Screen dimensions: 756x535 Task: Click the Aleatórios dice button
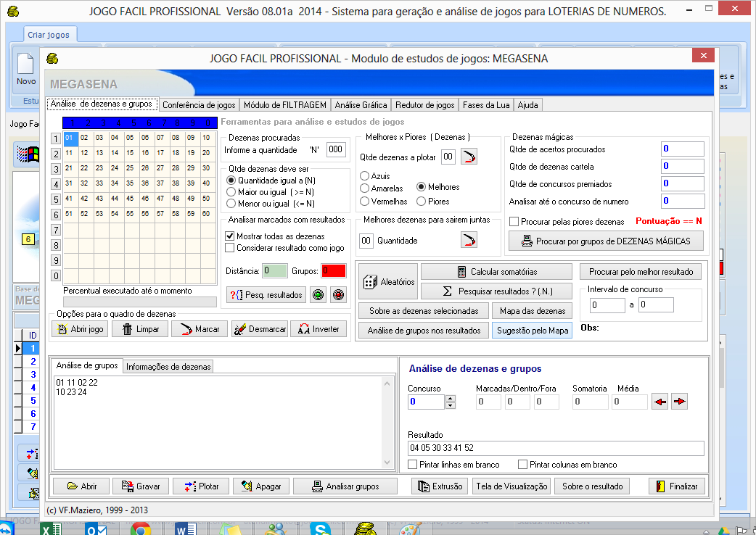click(388, 281)
